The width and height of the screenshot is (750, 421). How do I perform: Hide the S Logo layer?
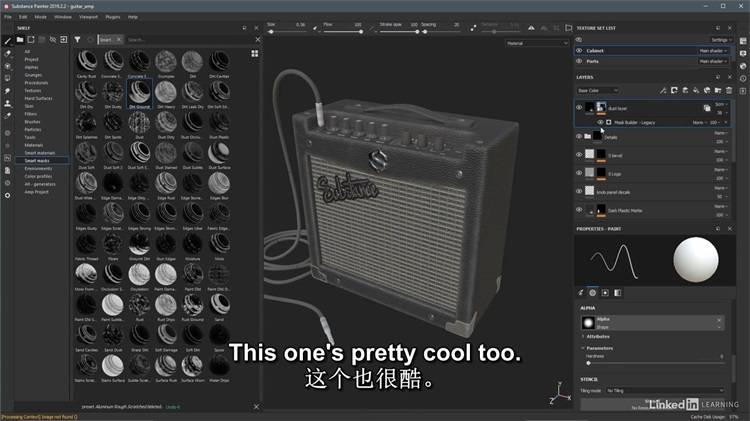(x=579, y=173)
